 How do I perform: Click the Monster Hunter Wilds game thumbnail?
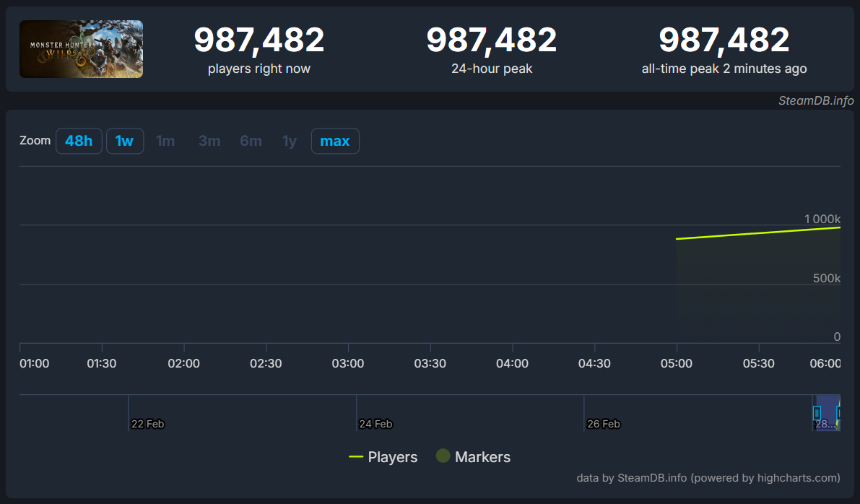81,49
